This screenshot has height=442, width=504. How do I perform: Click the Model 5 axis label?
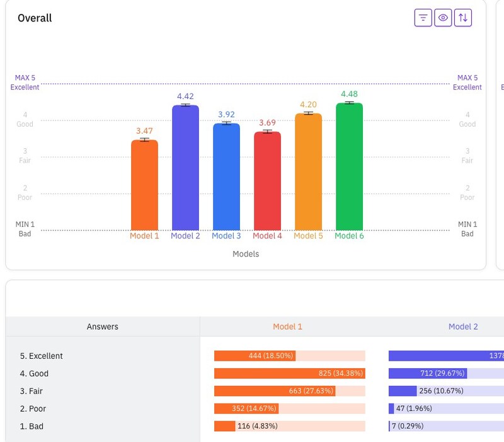[308, 236]
